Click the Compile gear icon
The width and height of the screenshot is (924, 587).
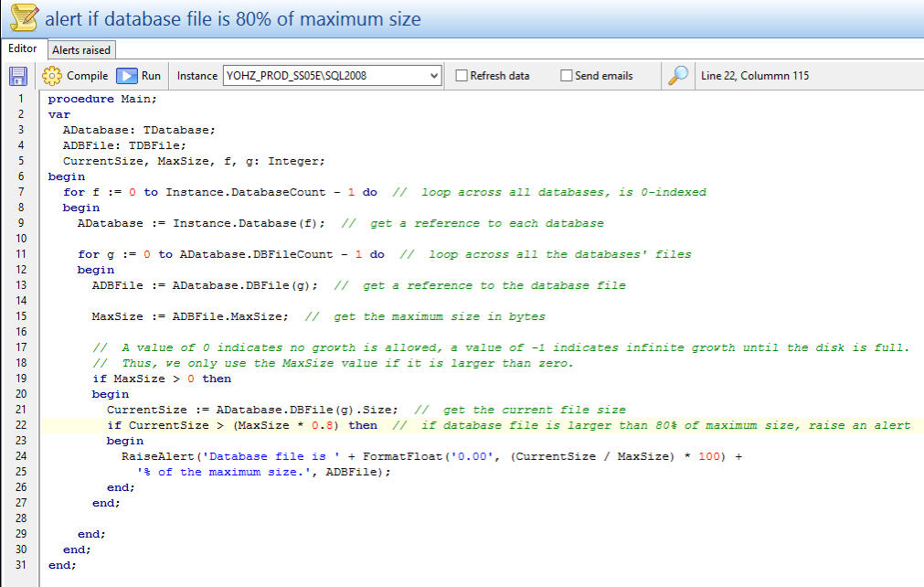(x=52, y=76)
